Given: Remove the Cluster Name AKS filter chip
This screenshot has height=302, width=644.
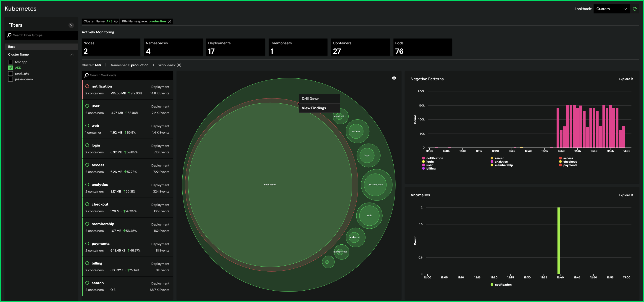Looking at the screenshot, I should (x=116, y=21).
